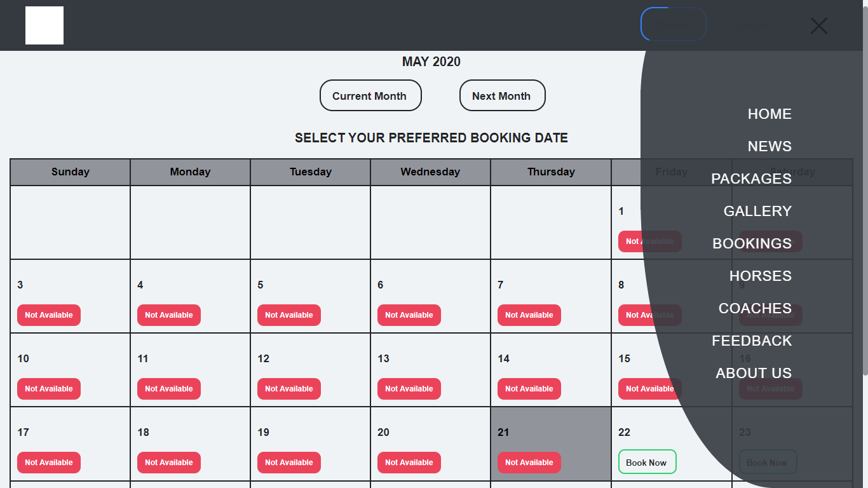Image resolution: width=868 pixels, height=488 pixels.
Task: Click the Logout link in the header
Action: click(x=754, y=25)
